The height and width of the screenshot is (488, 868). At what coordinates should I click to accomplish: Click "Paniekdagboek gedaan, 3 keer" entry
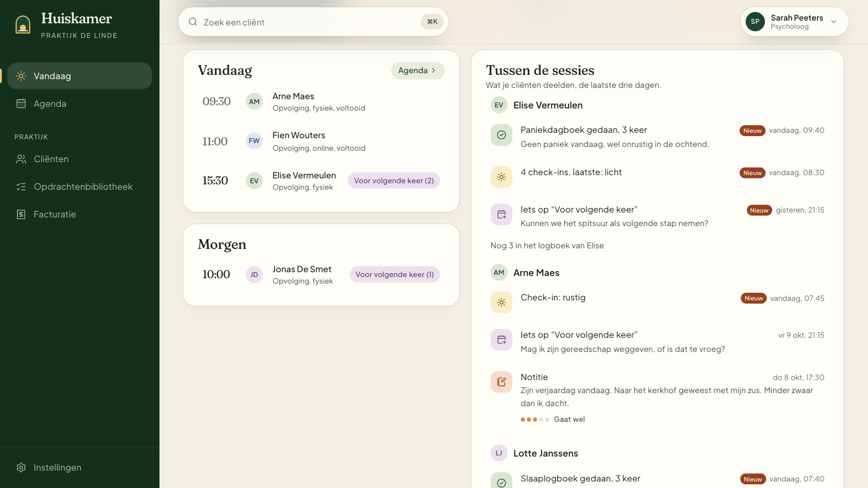click(658, 137)
